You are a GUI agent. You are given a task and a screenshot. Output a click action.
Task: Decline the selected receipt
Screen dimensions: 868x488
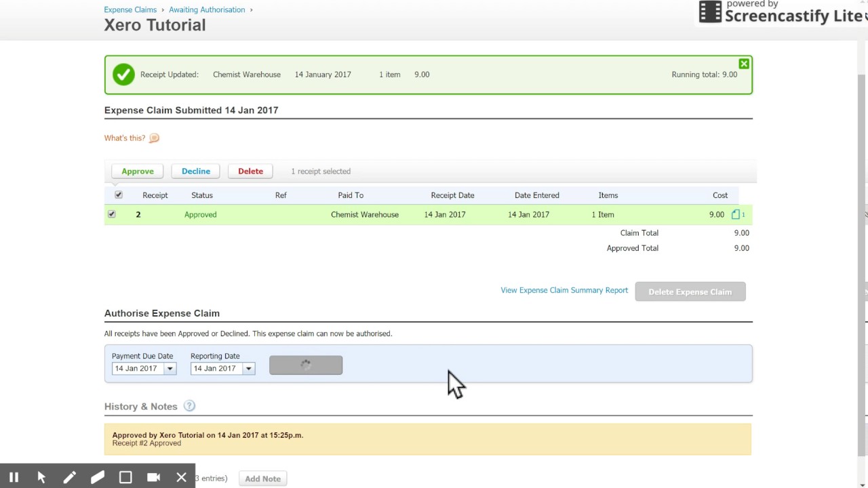pos(196,171)
